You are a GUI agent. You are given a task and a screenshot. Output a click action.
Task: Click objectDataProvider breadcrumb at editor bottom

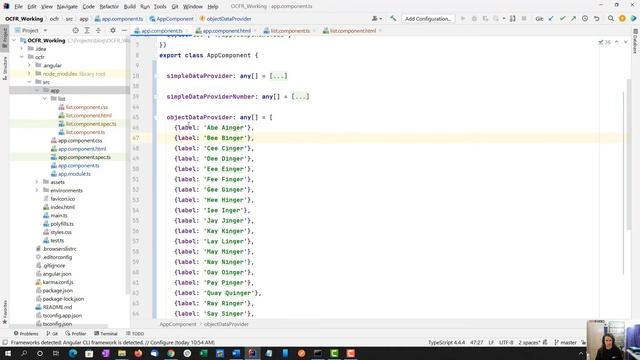tap(226, 324)
